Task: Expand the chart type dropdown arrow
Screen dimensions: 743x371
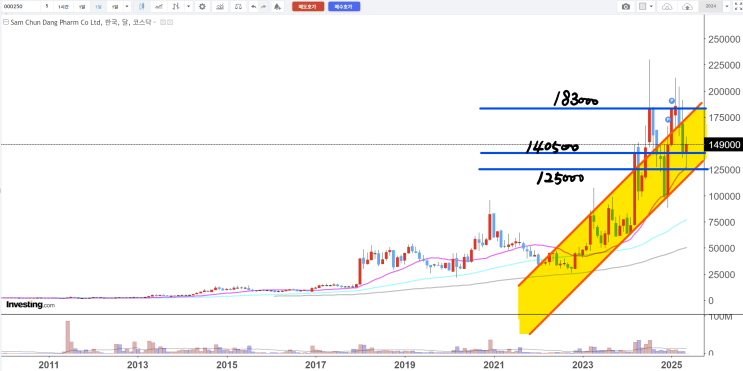Action: pos(189,7)
